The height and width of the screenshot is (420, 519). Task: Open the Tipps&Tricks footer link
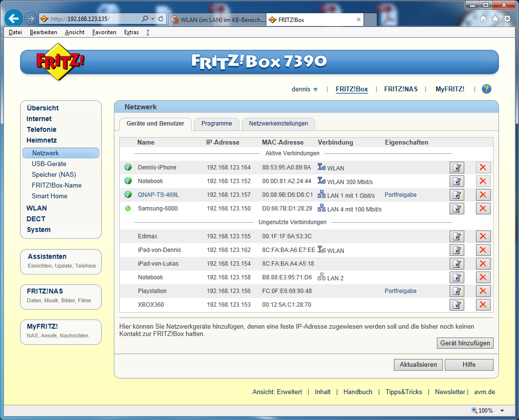[x=404, y=392]
